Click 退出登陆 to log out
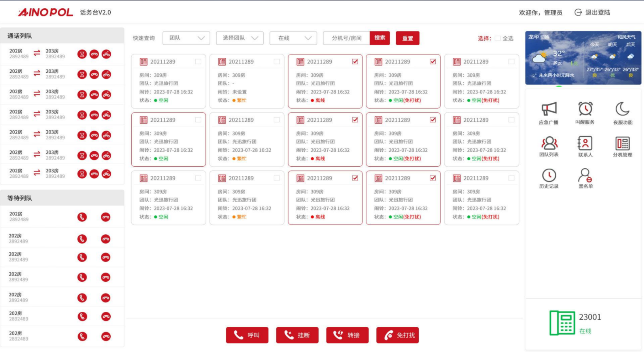This screenshot has height=352, width=644. [x=592, y=13]
